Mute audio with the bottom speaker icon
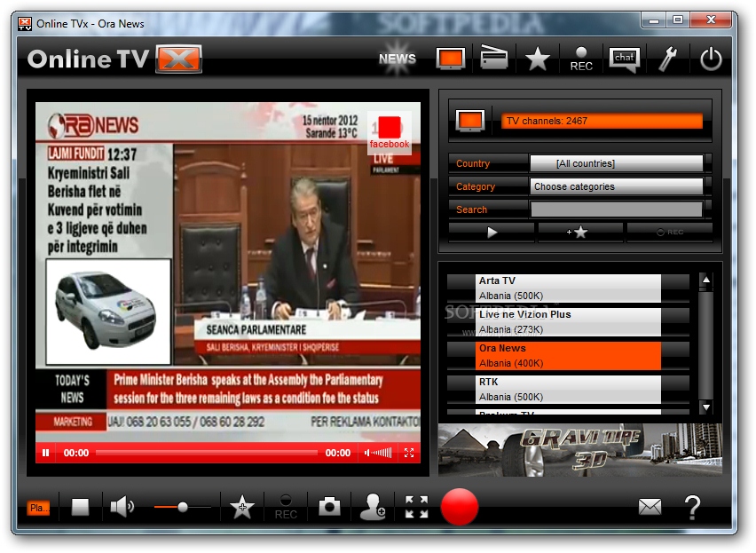The width and height of the screenshot is (756, 553). point(122,506)
